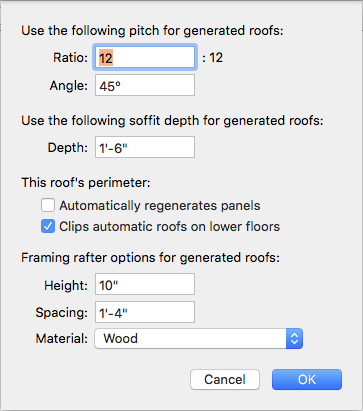The image size is (363, 411).
Task: Uncheck Clips automatic roofs on lower floors
Action: tap(48, 227)
